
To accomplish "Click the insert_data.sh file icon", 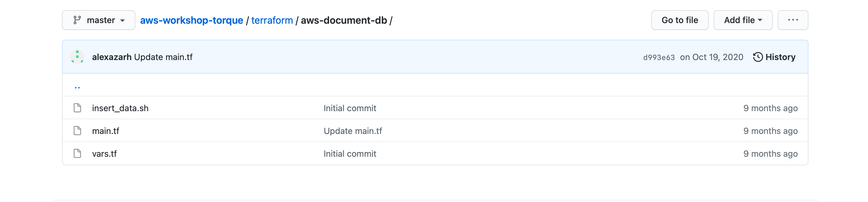I will pos(77,108).
